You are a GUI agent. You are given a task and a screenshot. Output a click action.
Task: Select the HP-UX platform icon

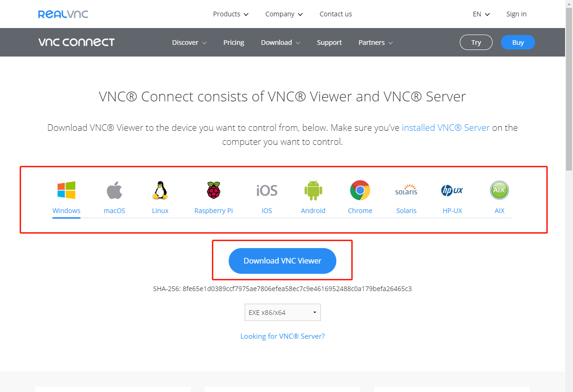tap(452, 190)
